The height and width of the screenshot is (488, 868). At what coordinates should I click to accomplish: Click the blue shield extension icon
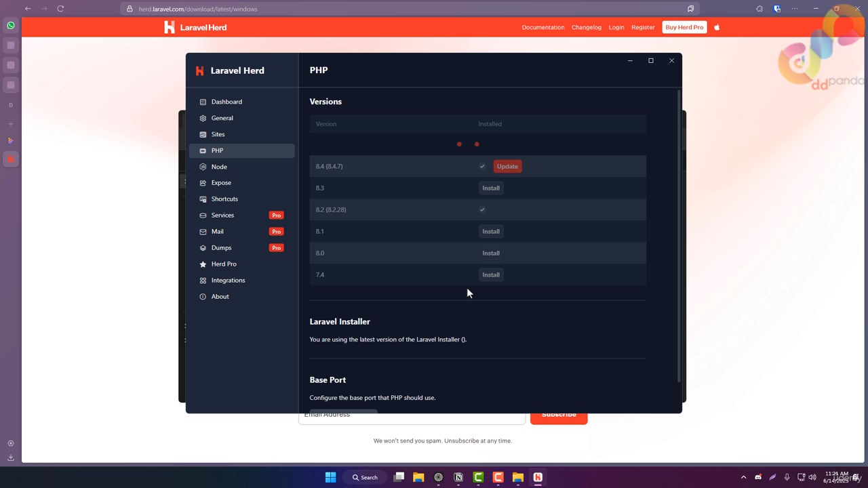tap(777, 9)
